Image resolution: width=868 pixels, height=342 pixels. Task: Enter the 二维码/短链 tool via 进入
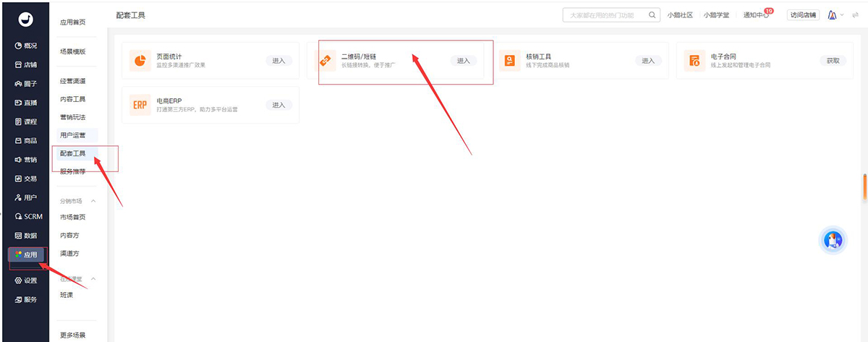pyautogui.click(x=463, y=61)
